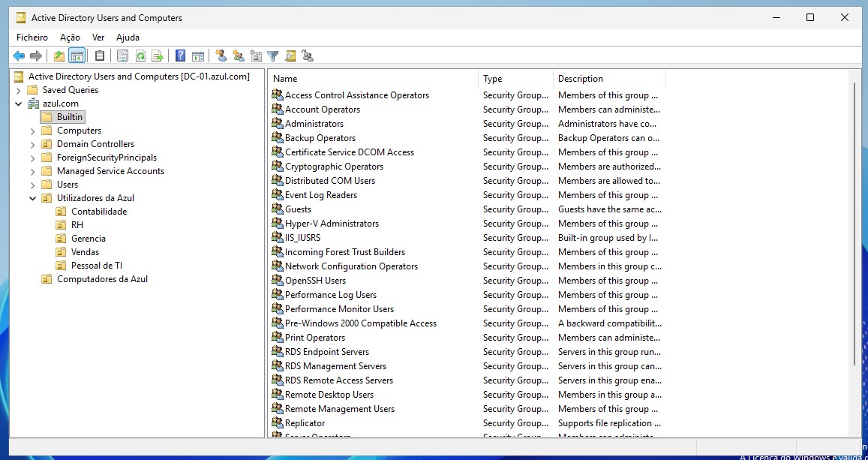Screen dimensions: 868x460
Task: Click the Print Operators group icon
Action: click(x=278, y=337)
